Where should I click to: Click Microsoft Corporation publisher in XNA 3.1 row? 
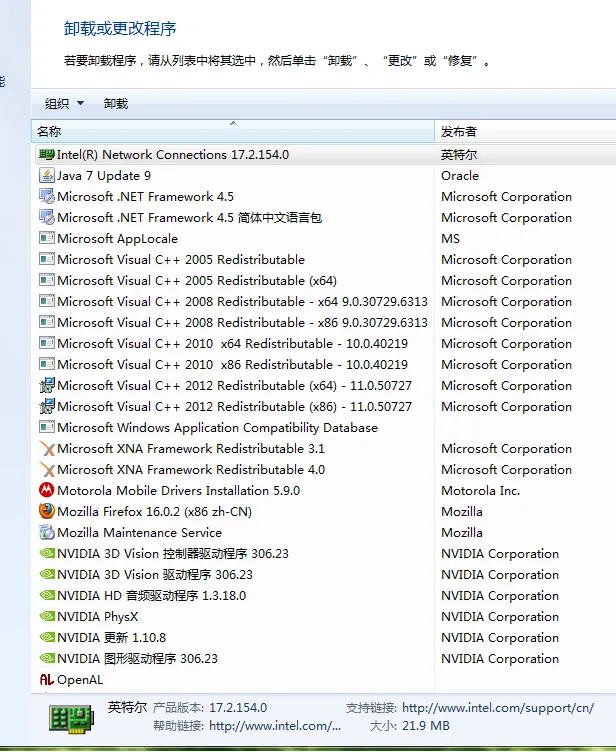(506, 448)
